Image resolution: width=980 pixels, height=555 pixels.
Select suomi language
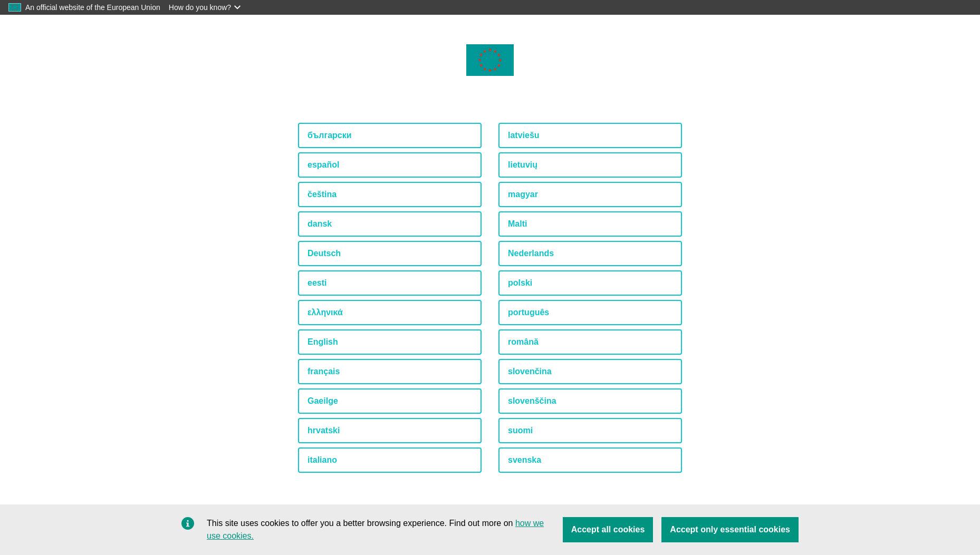pyautogui.click(x=590, y=431)
